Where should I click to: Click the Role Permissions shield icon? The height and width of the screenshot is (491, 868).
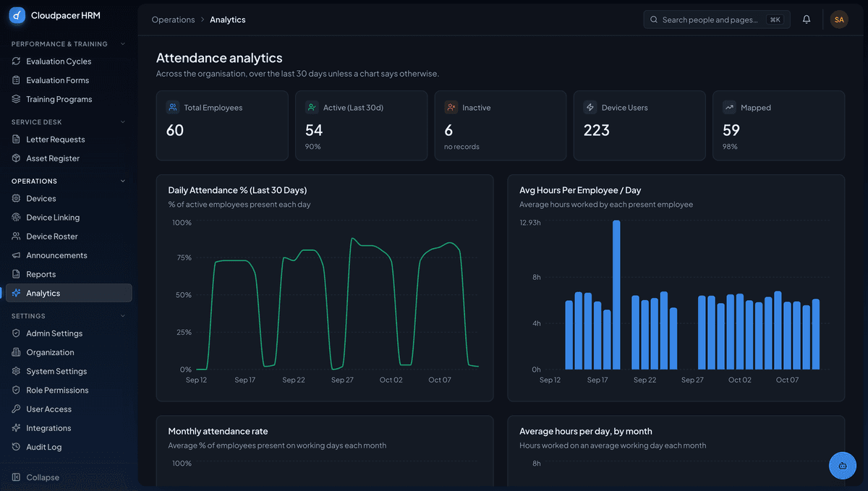pos(17,390)
